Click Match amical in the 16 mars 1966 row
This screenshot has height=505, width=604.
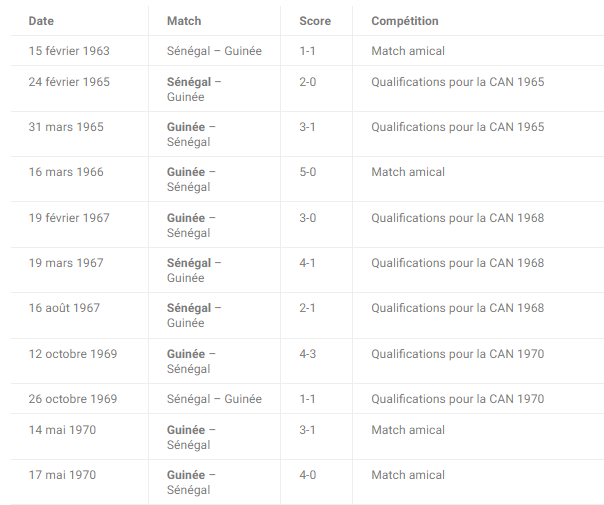coord(408,172)
